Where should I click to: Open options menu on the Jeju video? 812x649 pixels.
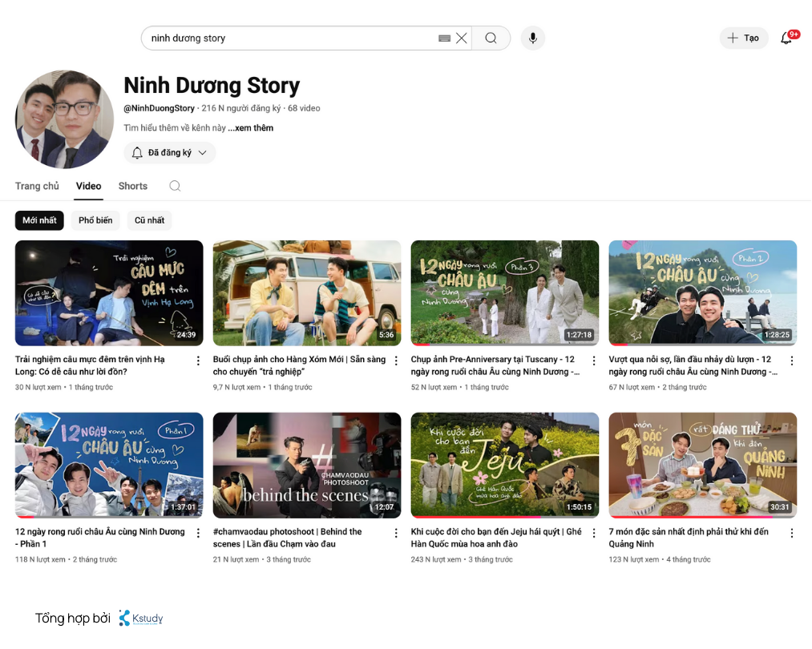594,532
